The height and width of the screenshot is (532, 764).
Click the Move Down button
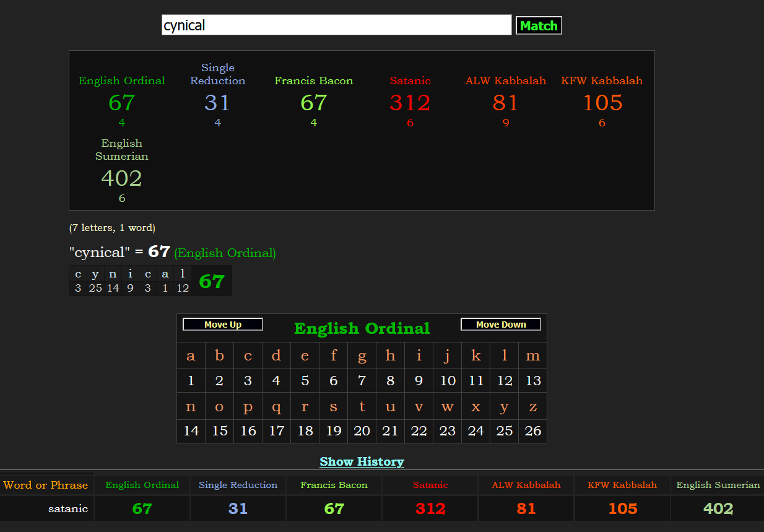(501, 325)
